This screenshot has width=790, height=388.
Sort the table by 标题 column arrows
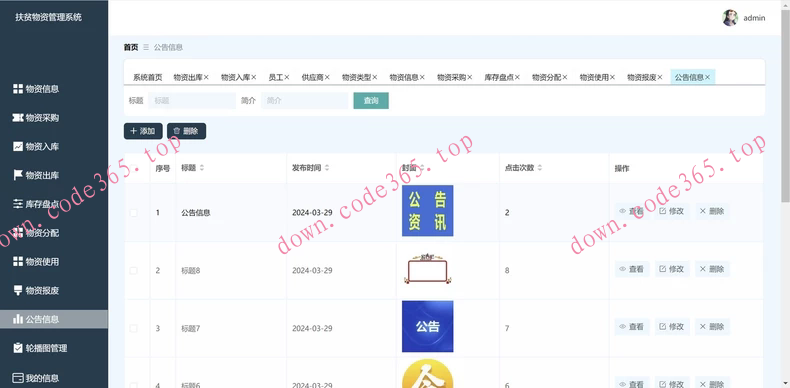coord(202,168)
